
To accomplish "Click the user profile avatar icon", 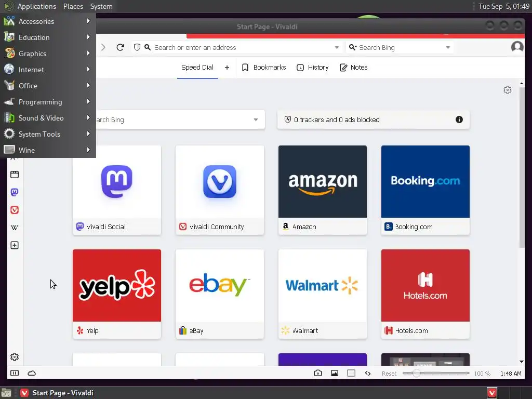I will [x=517, y=47].
